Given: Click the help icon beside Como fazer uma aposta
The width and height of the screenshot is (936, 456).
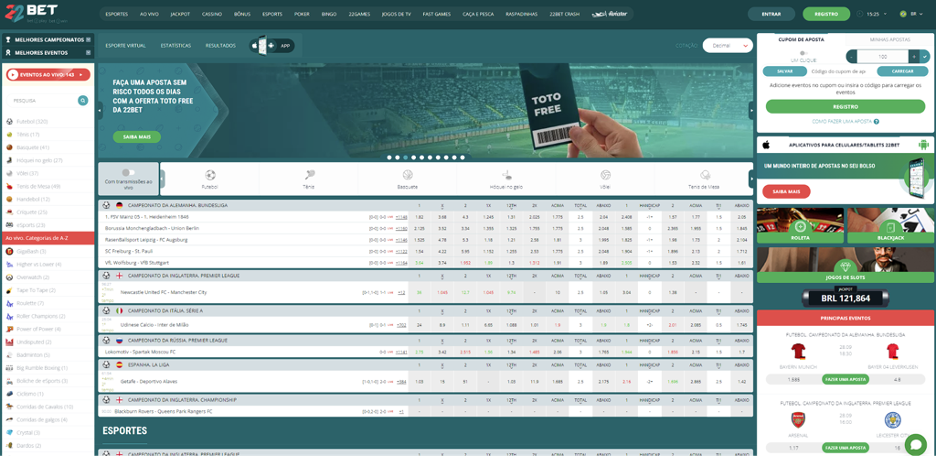Looking at the screenshot, I should [876, 121].
